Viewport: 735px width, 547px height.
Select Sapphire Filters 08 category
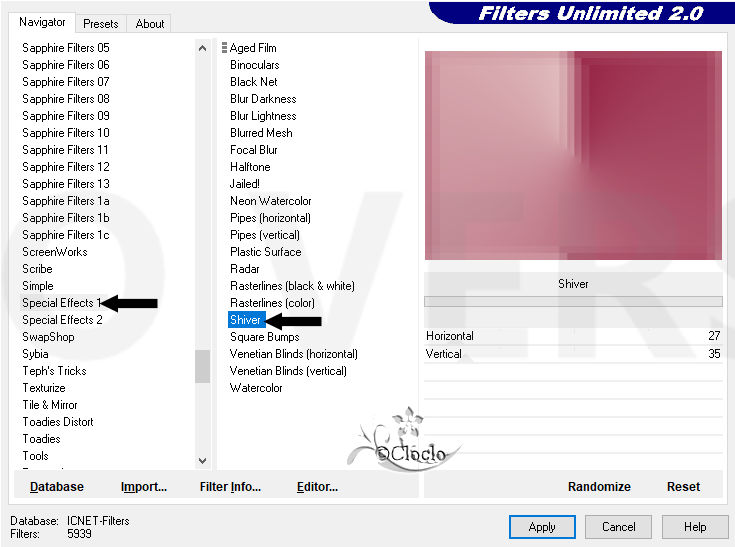tap(66, 99)
